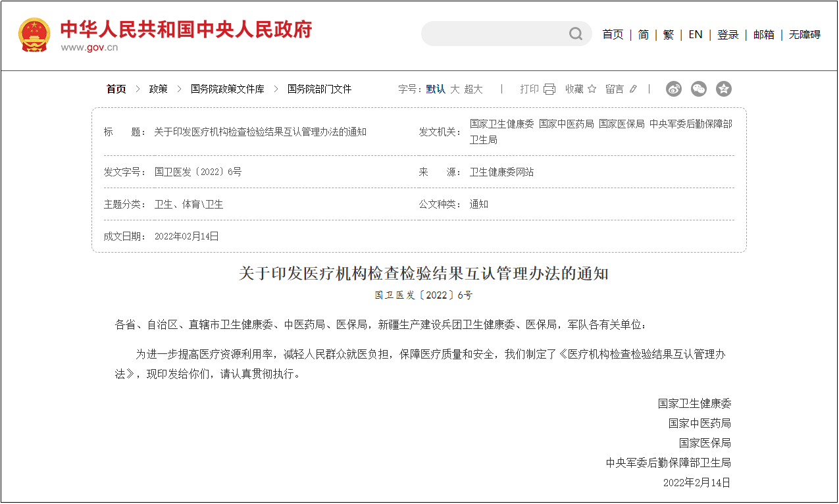Screen dimensions: 839x504
Task: Click the 政策 breadcrumb link
Action: [158, 89]
